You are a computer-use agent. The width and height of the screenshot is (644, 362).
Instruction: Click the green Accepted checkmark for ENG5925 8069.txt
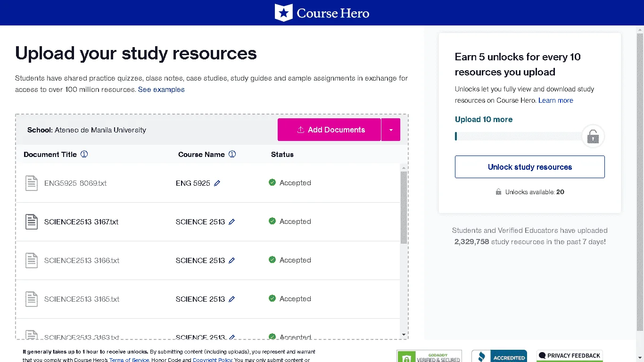(x=272, y=182)
